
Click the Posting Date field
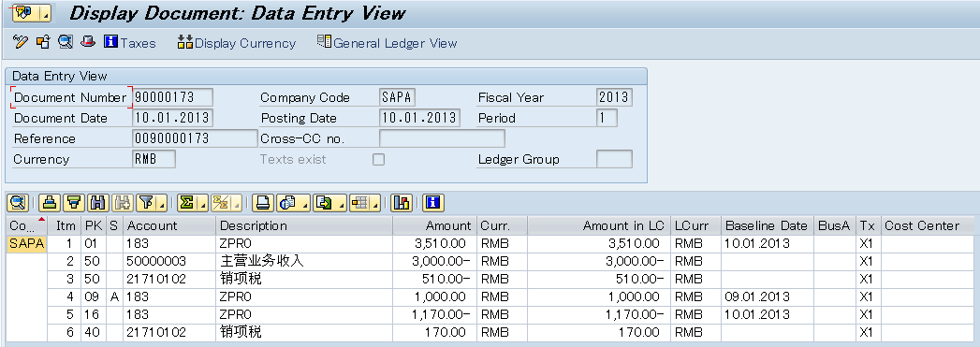point(419,118)
